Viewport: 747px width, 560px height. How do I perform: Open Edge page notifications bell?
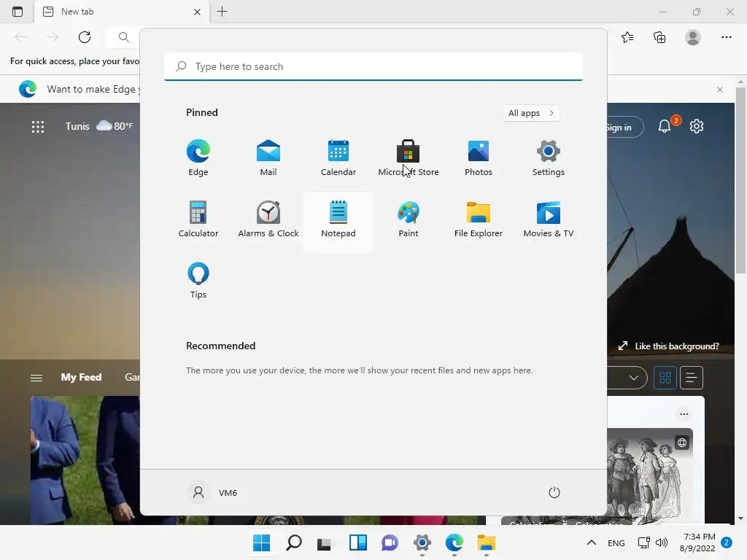tap(665, 126)
